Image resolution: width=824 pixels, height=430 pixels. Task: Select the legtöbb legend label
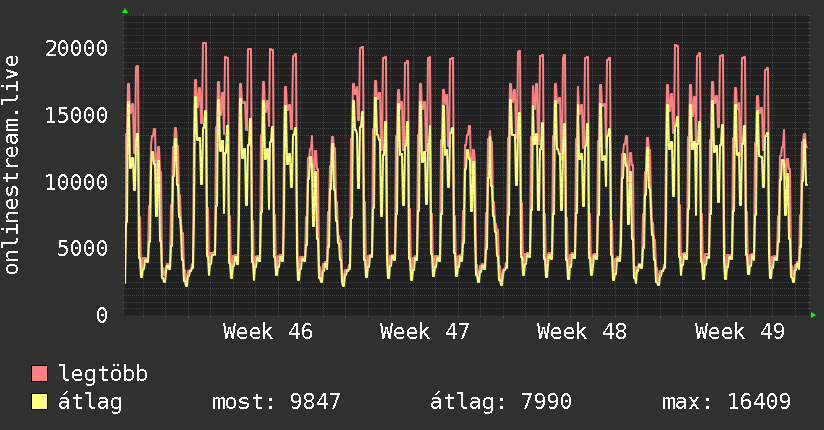pyautogui.click(x=104, y=374)
